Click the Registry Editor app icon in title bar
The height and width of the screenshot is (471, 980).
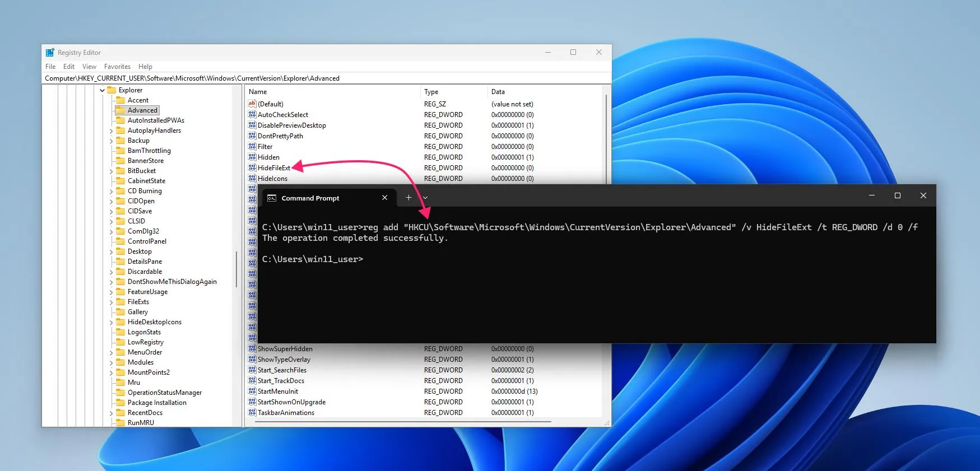[x=50, y=52]
